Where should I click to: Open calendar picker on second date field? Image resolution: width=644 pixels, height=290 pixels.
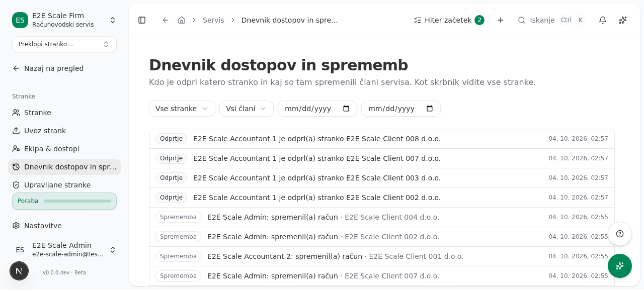(x=430, y=109)
